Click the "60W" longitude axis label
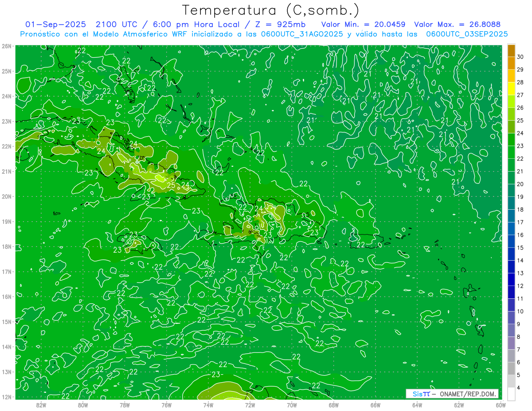 click(501, 404)
